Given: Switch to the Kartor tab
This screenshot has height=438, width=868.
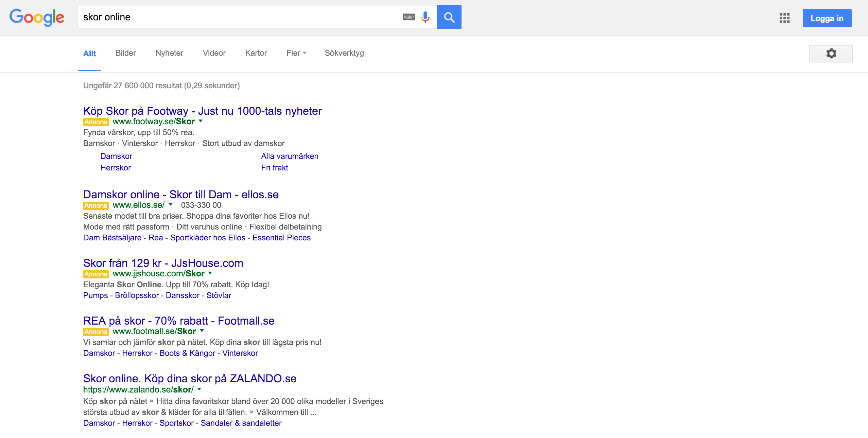Looking at the screenshot, I should pos(256,53).
